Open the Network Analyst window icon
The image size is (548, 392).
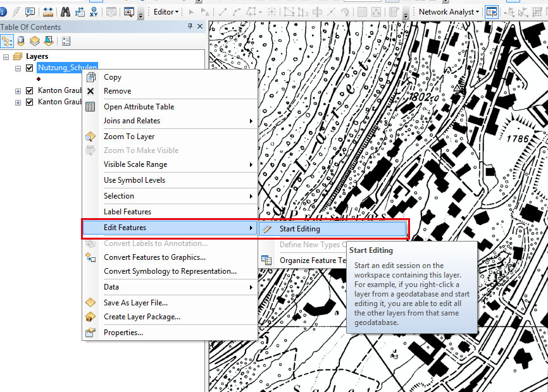492,12
